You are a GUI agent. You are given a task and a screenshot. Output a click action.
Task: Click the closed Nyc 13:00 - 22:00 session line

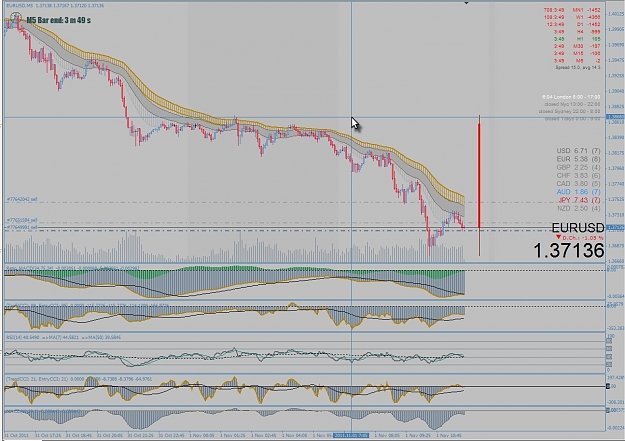coord(574,104)
